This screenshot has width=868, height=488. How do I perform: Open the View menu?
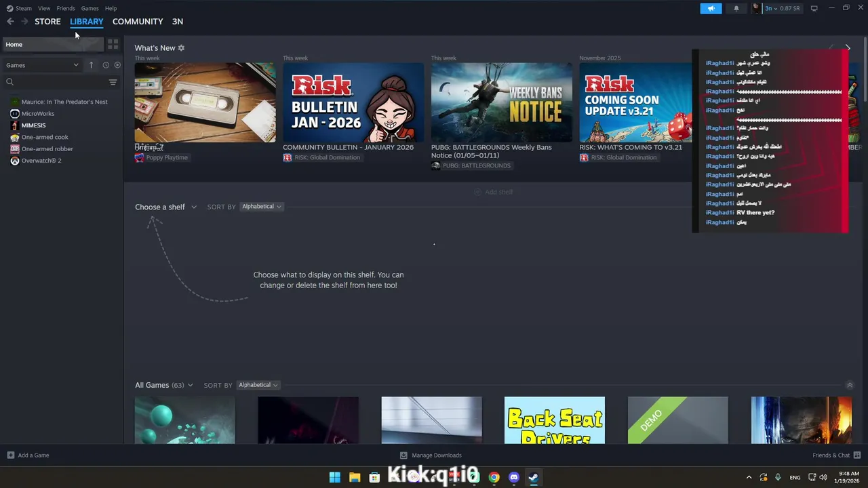pyautogui.click(x=44, y=8)
